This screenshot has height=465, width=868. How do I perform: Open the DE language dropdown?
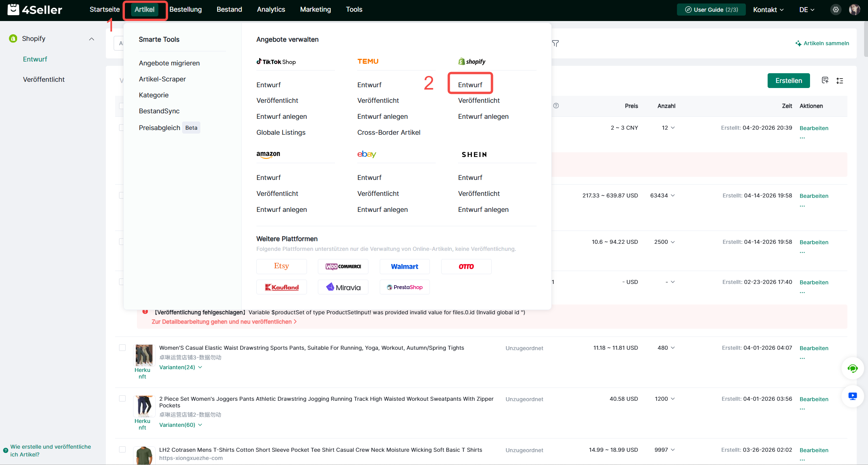coord(807,10)
